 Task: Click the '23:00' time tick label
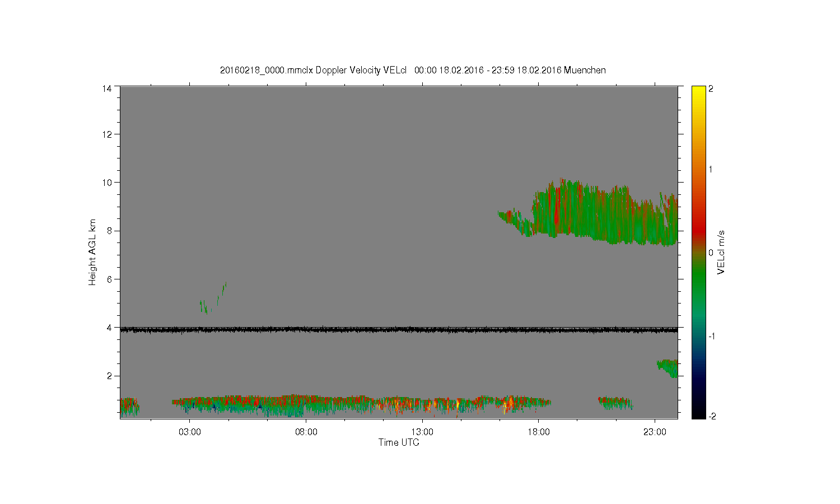(x=655, y=432)
